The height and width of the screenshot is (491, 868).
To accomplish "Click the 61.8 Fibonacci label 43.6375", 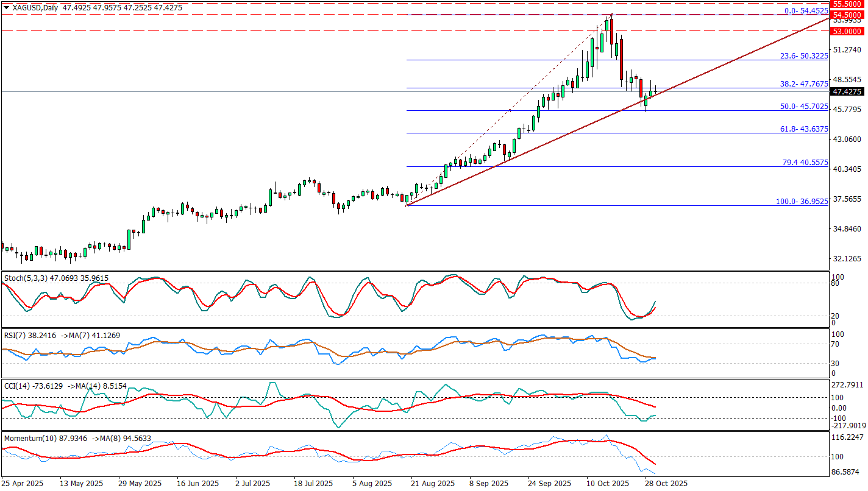I will pyautogui.click(x=804, y=129).
